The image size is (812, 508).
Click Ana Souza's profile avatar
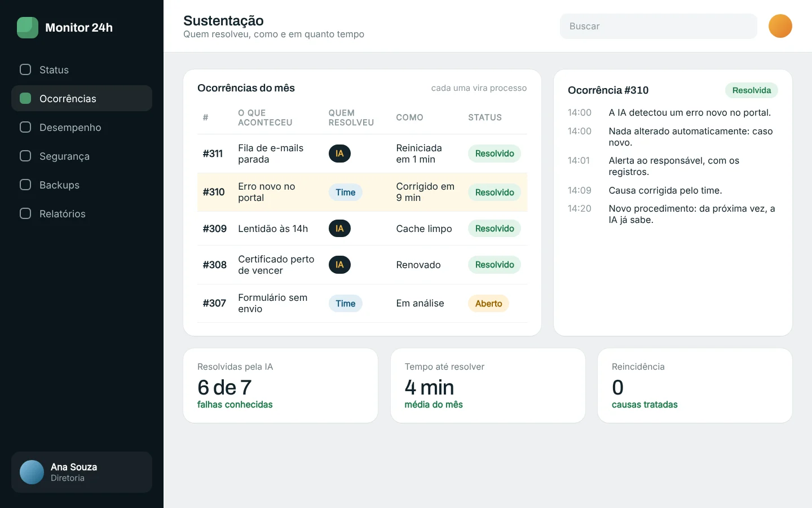(32, 472)
